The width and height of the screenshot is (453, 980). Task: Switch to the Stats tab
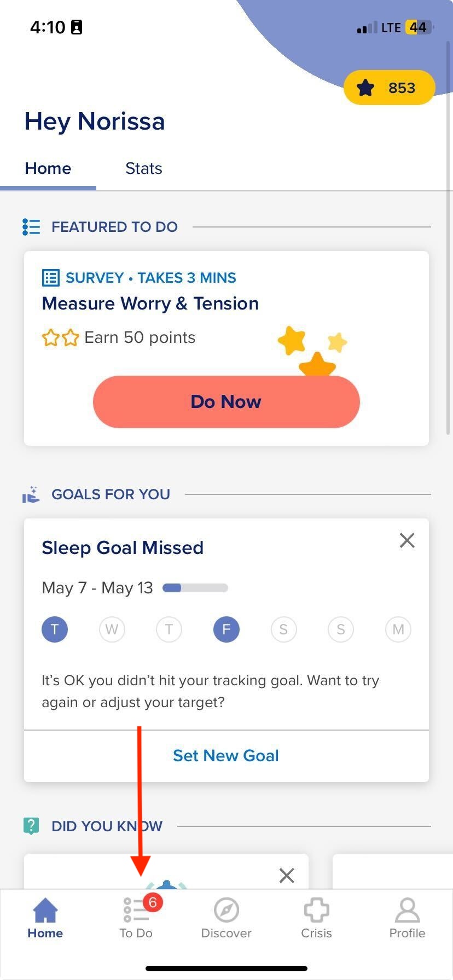point(144,168)
